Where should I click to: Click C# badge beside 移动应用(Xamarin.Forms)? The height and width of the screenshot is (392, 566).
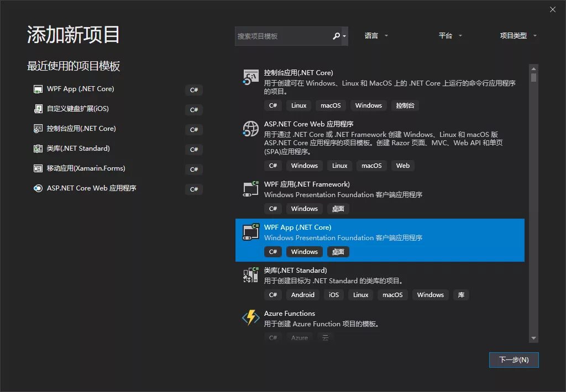coord(194,169)
